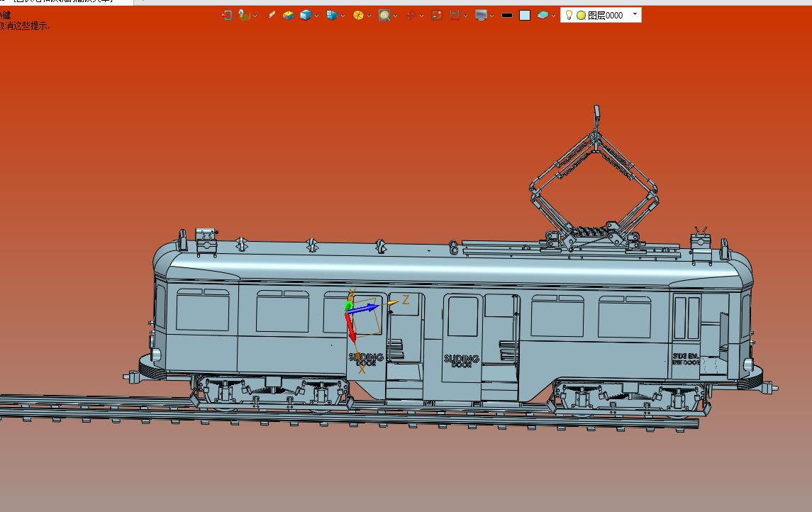Expand the red bracket icon dropdown
Viewport: 812px width, 512px height.
(x=465, y=16)
